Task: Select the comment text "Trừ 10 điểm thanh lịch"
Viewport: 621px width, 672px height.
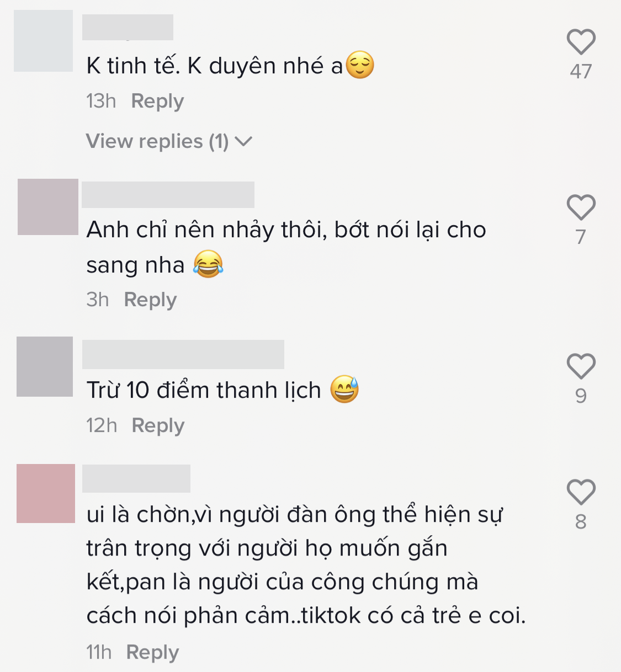Action: (204, 390)
